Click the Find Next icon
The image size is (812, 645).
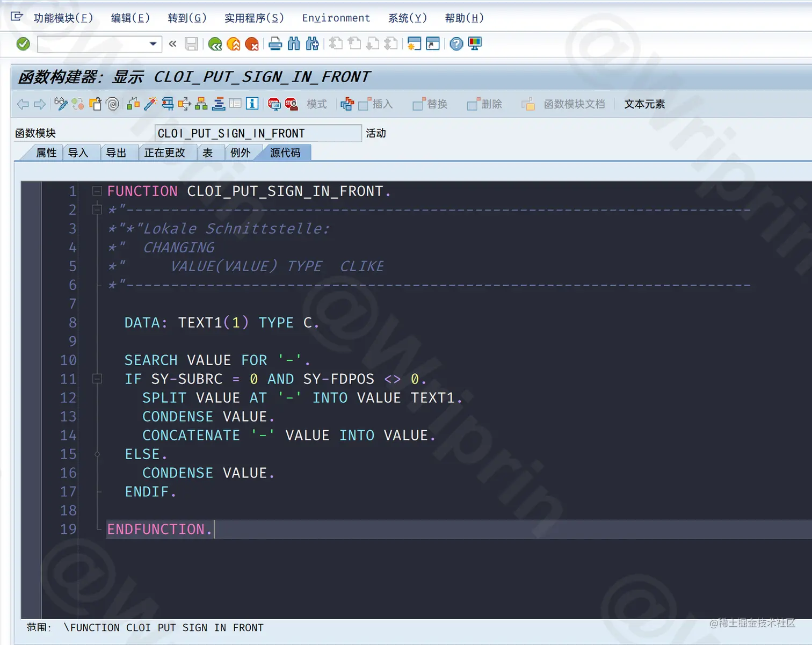313,44
